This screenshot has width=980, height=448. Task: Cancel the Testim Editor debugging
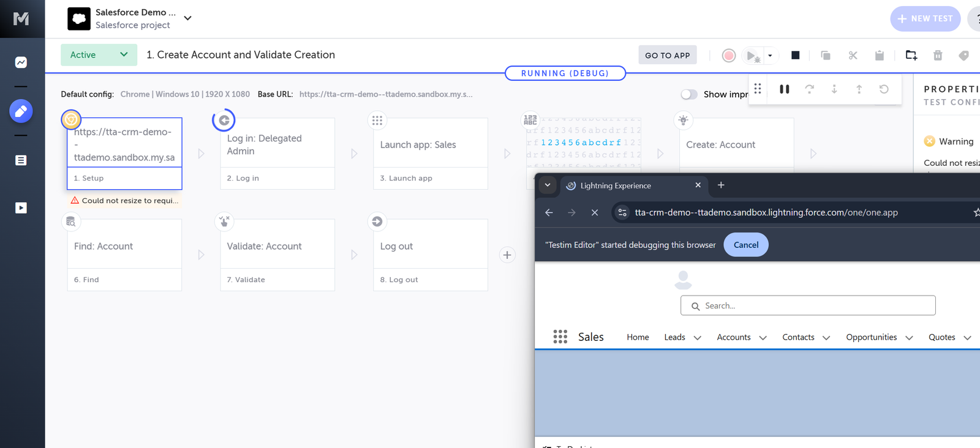[x=746, y=245]
